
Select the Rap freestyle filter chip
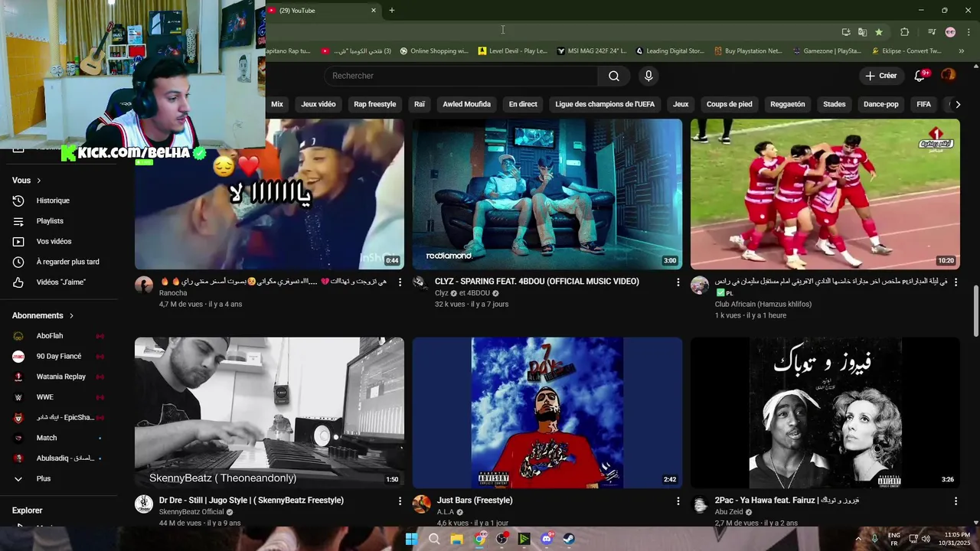tap(375, 104)
